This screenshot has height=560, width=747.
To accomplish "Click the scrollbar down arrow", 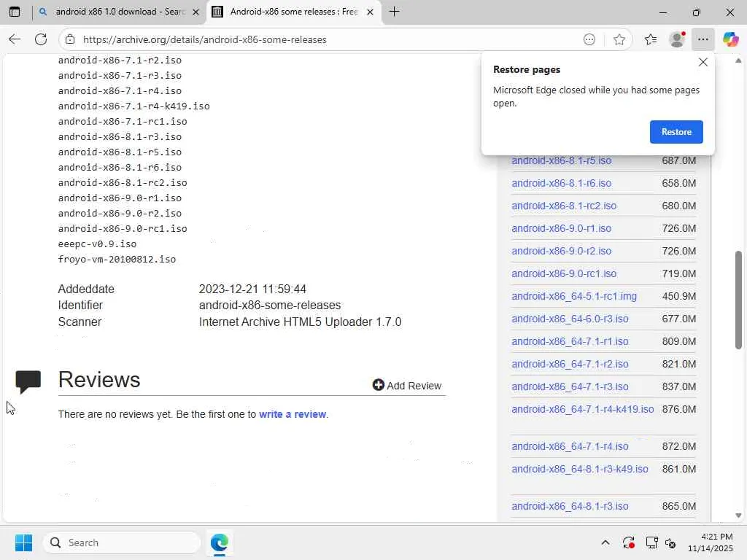I will click(738, 516).
